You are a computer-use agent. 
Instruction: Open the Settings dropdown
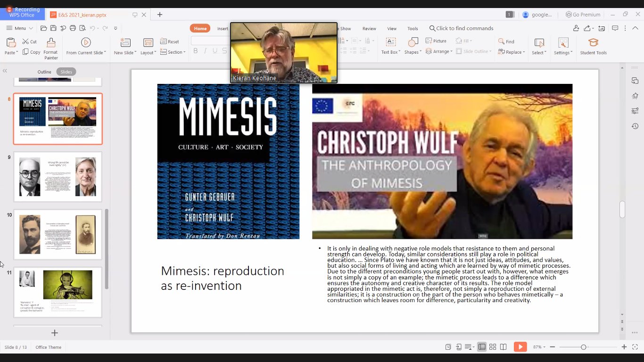pyautogui.click(x=563, y=53)
